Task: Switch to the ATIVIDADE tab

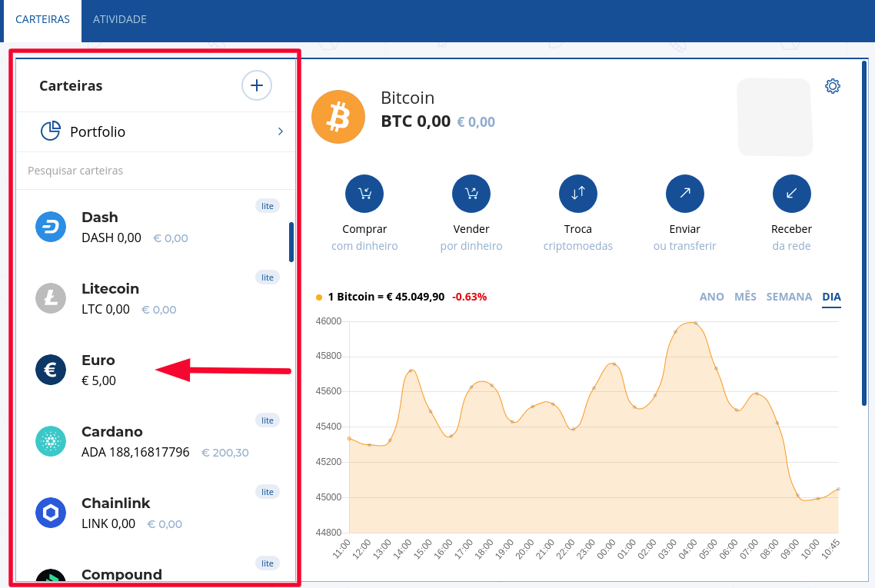Action: pos(119,19)
